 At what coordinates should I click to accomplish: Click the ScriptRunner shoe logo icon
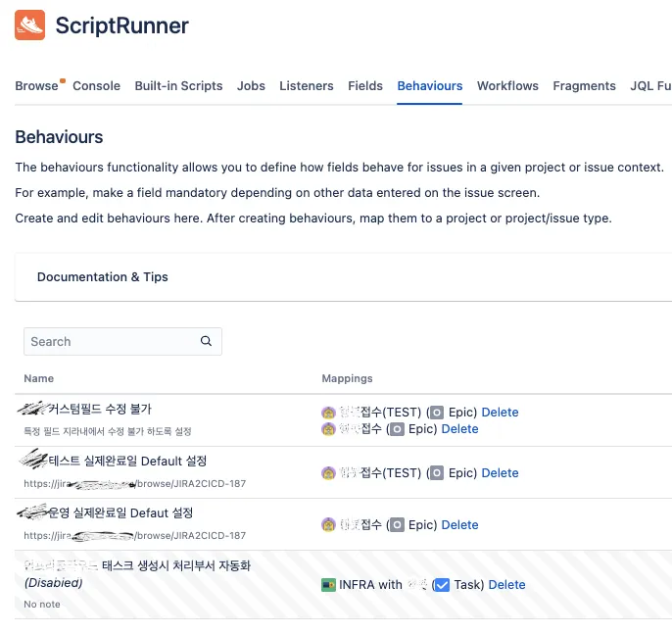point(29,24)
